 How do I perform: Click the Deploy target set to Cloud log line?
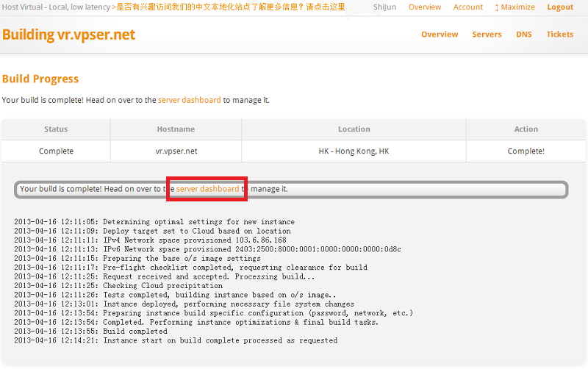click(152, 231)
